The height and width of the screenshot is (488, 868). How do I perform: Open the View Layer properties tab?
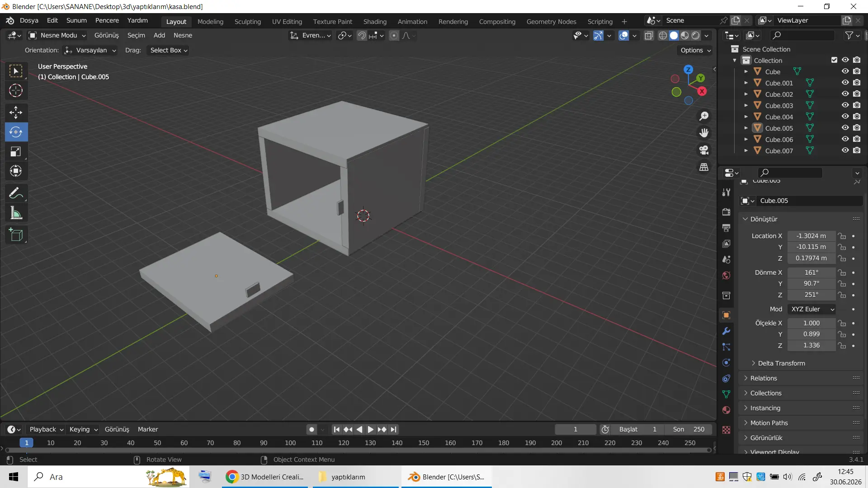tap(726, 244)
